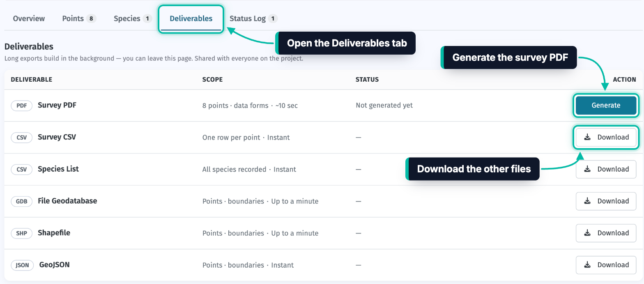Click the CSV badge beside Species List
The width and height of the screenshot is (644, 284).
pos(21,169)
